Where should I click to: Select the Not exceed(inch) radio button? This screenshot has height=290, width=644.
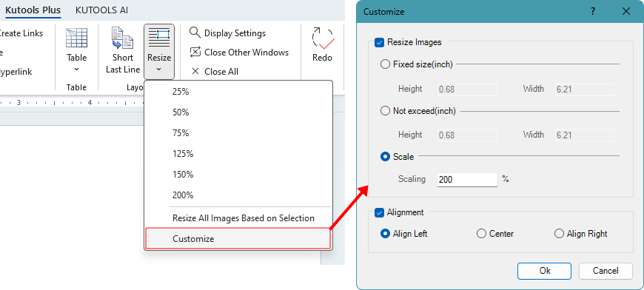coord(385,111)
